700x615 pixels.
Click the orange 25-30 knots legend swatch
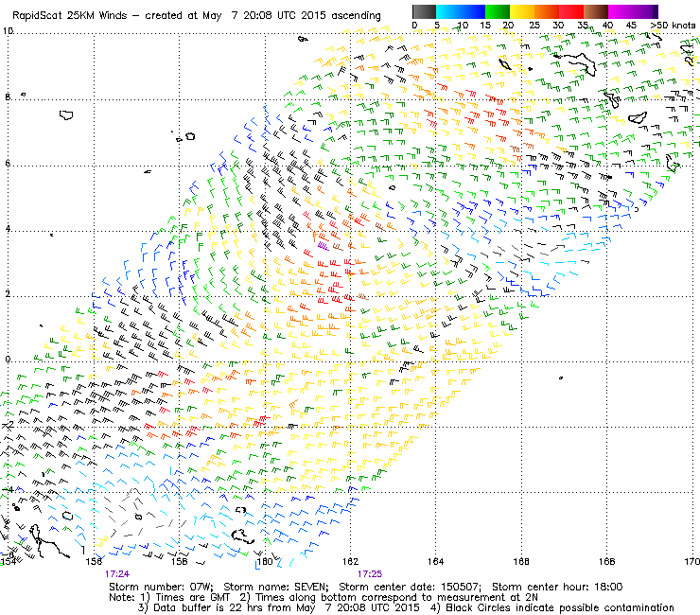pos(547,11)
